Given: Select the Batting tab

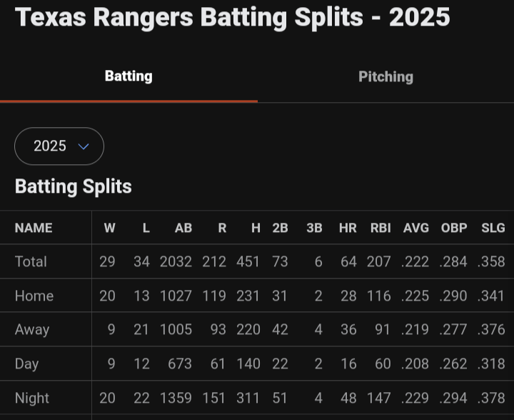Looking at the screenshot, I should pyautogui.click(x=128, y=76).
